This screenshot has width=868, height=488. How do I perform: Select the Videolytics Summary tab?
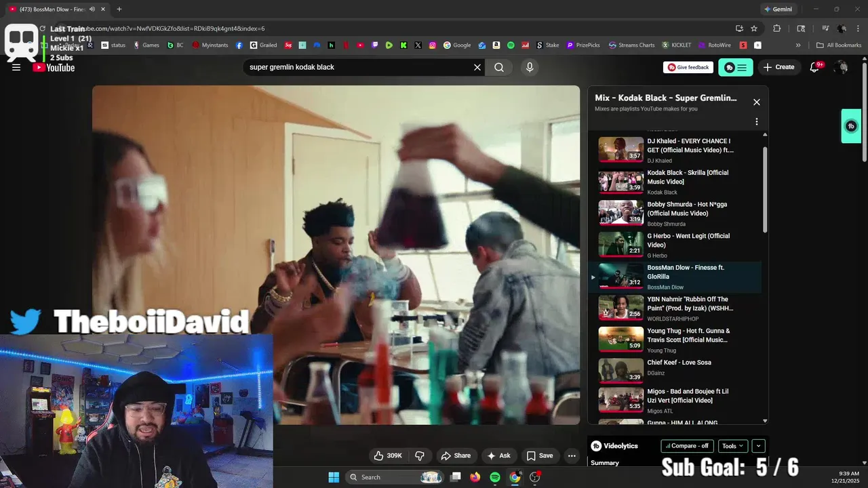[x=605, y=463]
